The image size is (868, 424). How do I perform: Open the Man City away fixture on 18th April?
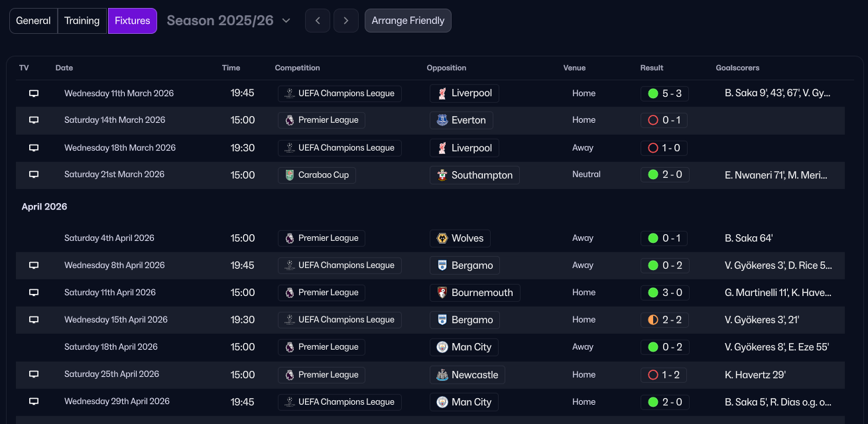pyautogui.click(x=471, y=347)
